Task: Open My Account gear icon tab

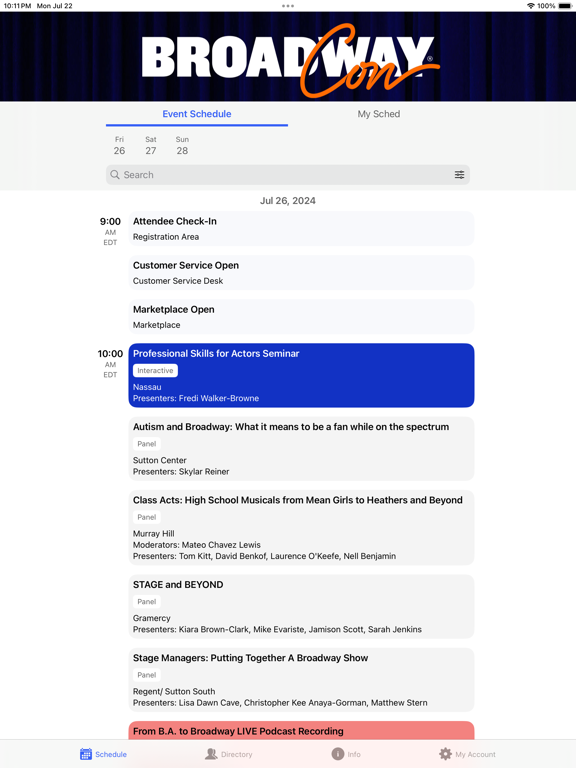Action: pyautogui.click(x=467, y=754)
